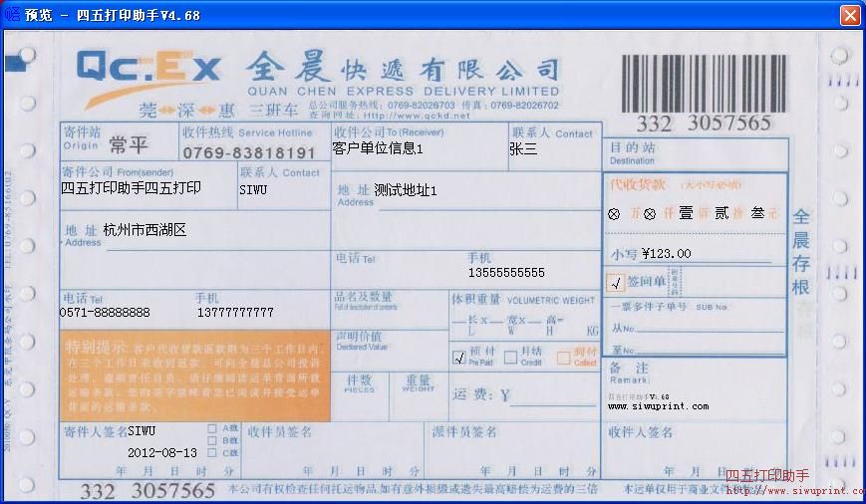Click the 莞深惠 三班车 text

click(218, 111)
